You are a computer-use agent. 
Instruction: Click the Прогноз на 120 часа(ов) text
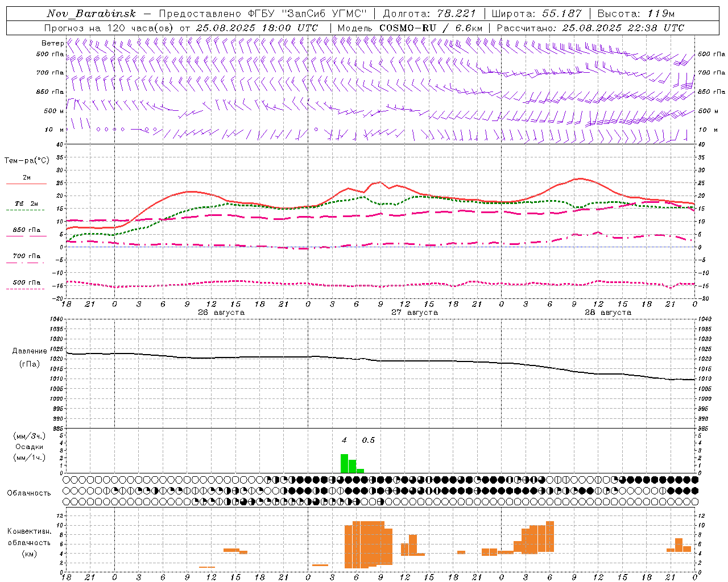point(110,28)
